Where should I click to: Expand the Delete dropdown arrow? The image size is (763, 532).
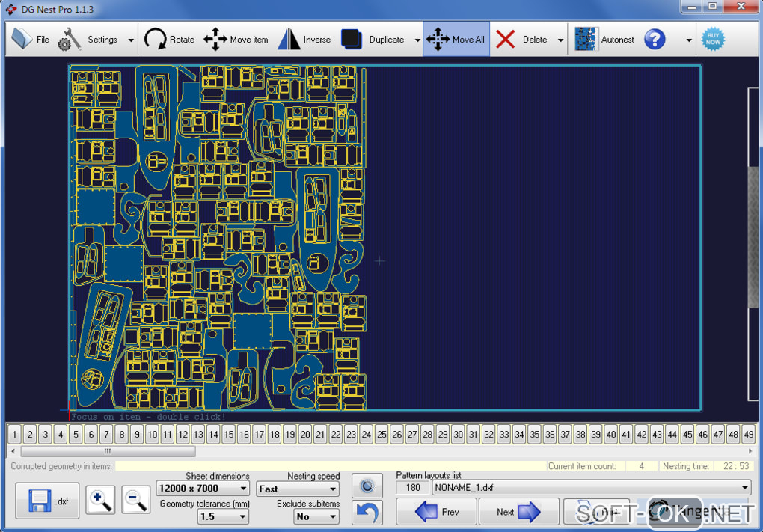(x=560, y=40)
